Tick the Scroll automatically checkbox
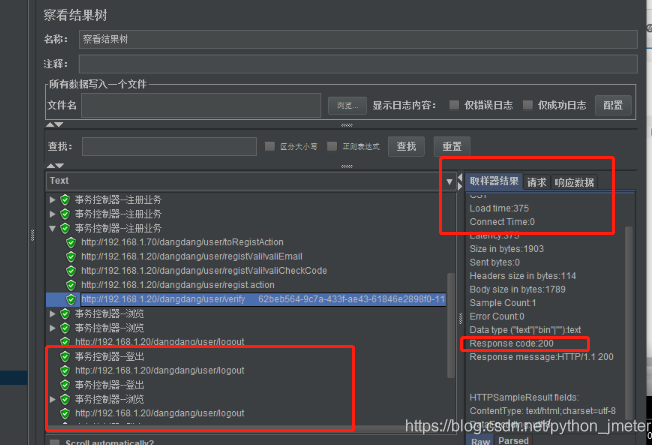The image size is (662, 445). pos(54,442)
